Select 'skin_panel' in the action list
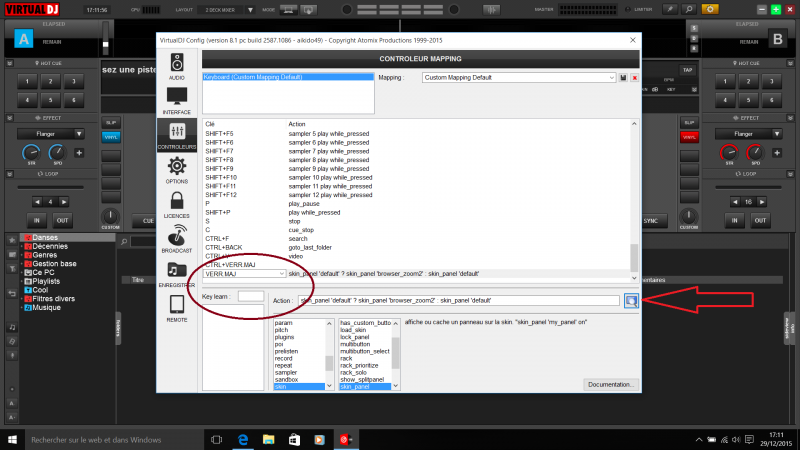 pos(366,385)
